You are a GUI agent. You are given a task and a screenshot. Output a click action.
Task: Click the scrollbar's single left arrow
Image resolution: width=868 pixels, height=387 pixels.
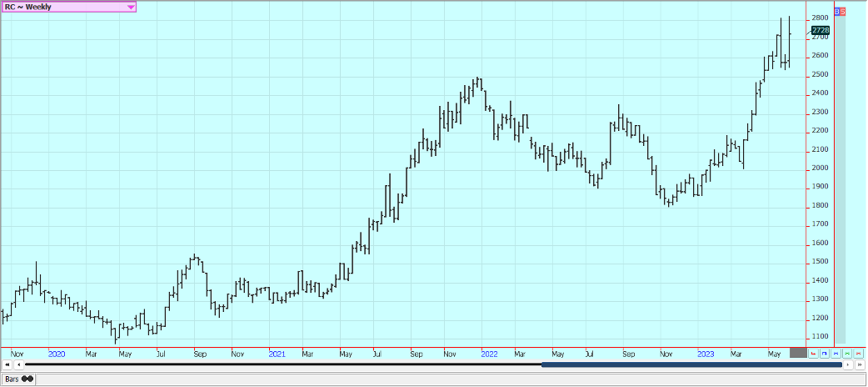pos(19,364)
